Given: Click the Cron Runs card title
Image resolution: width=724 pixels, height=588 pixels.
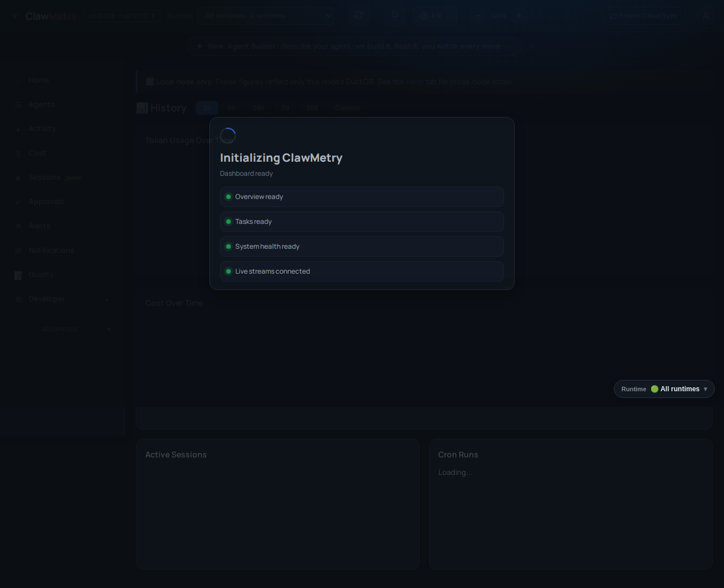Looking at the screenshot, I should [458, 455].
